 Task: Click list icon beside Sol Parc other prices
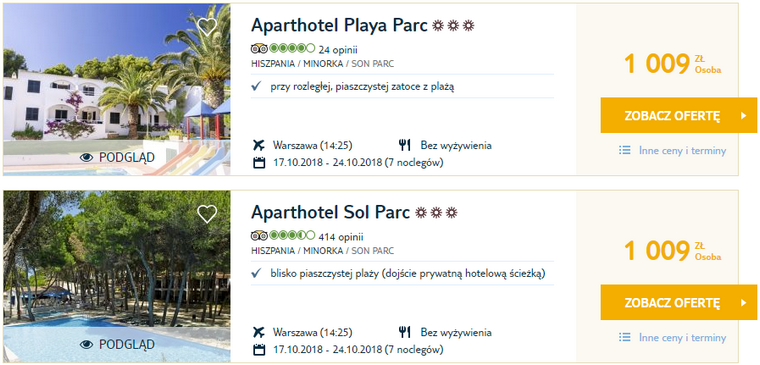tap(625, 337)
